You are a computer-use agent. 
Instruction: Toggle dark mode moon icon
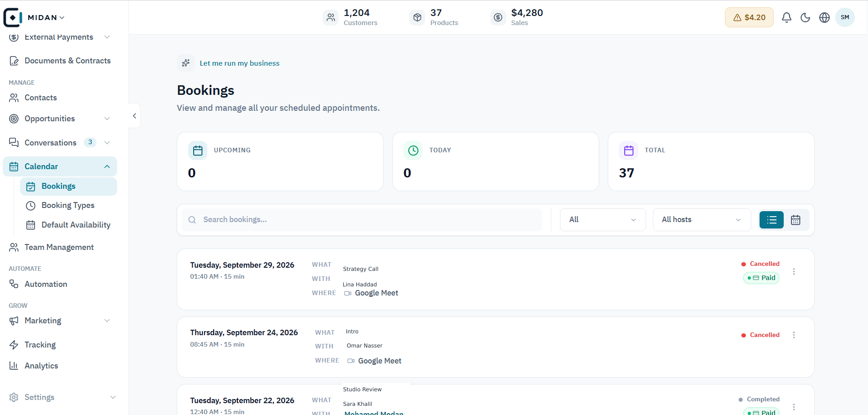tap(806, 17)
